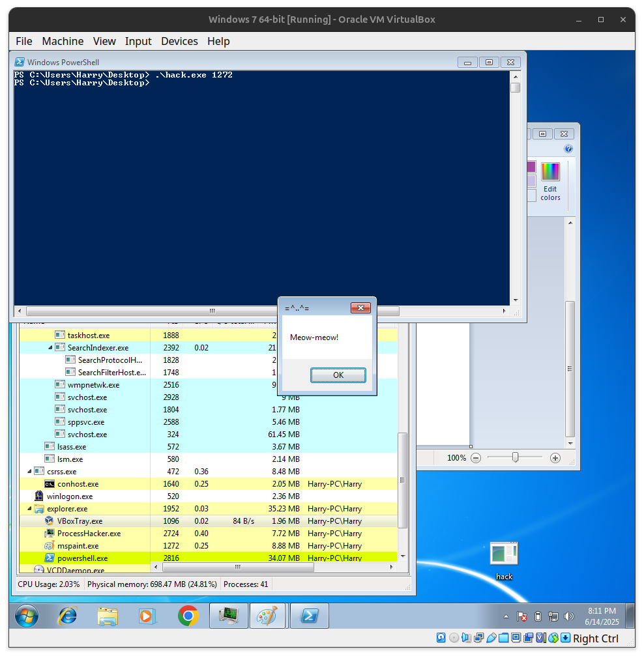644x658 pixels.
Task: Open the VirtualBox View menu
Action: pos(104,41)
